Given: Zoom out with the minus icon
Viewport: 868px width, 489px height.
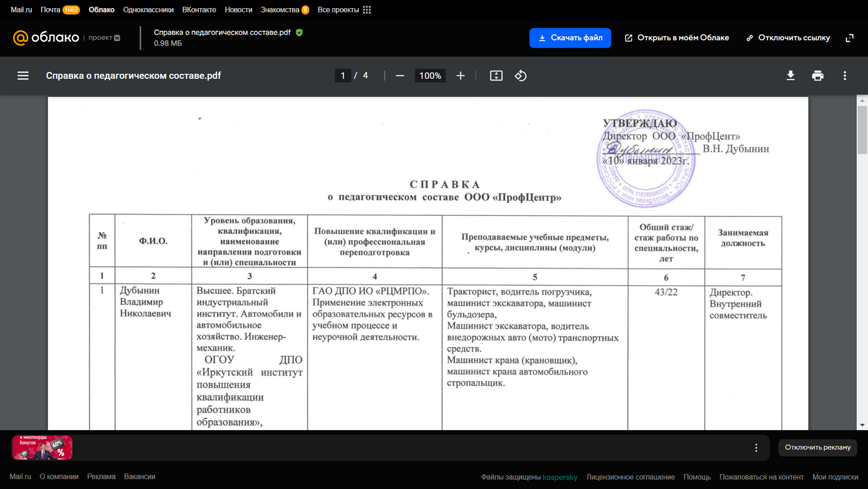Looking at the screenshot, I should pos(400,76).
